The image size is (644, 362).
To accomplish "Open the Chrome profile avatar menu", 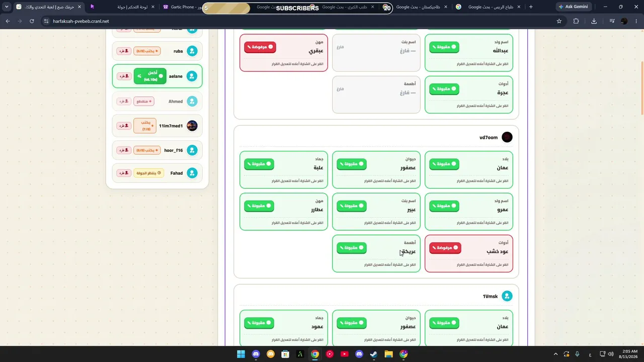I will 624,21.
